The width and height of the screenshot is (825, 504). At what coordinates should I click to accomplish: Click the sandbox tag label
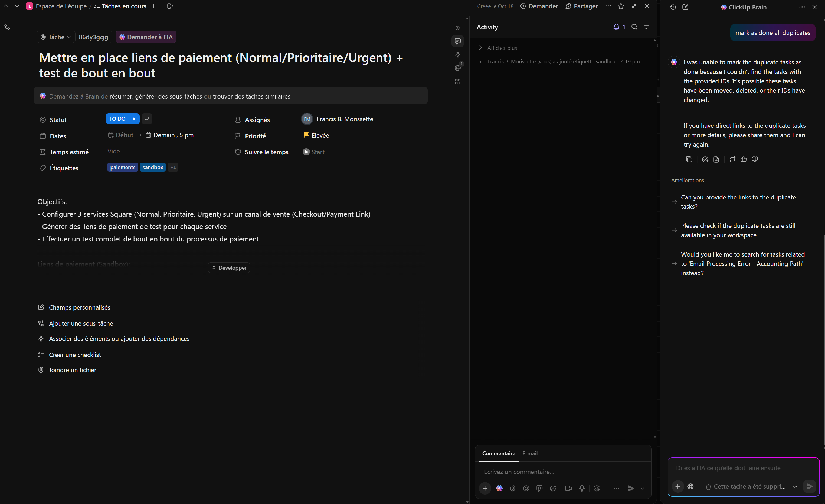click(x=153, y=168)
